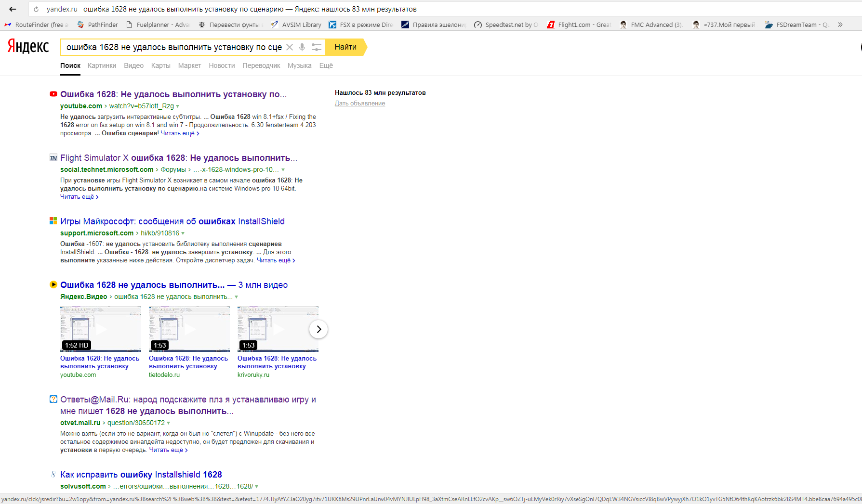
Task: Open the Ответы@Mail.Ru result title
Action: click(x=188, y=405)
